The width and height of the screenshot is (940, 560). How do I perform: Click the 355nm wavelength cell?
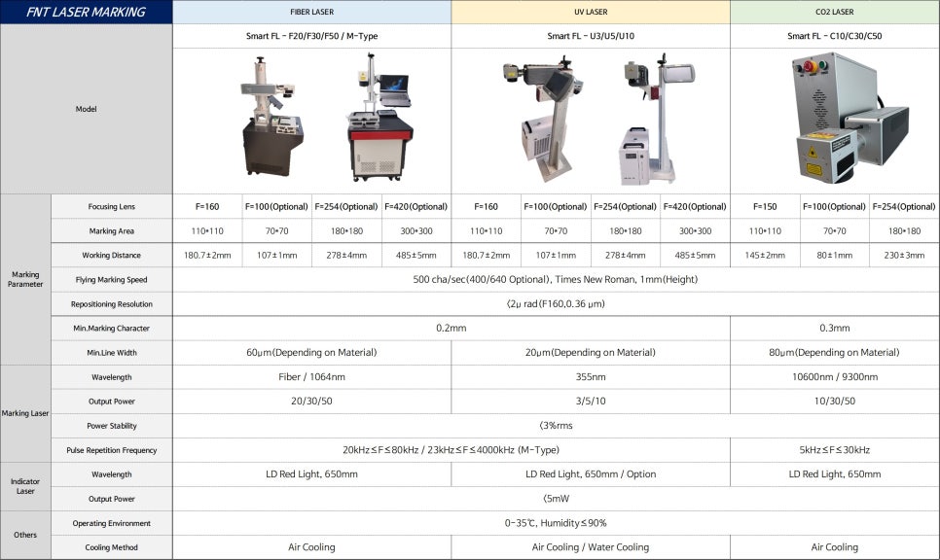(x=591, y=377)
